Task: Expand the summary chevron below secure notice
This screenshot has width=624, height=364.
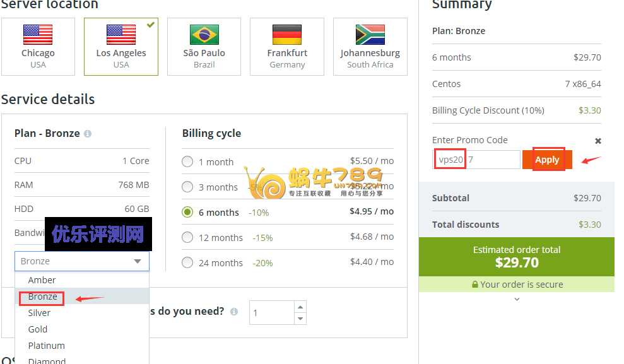Action: pos(517,299)
